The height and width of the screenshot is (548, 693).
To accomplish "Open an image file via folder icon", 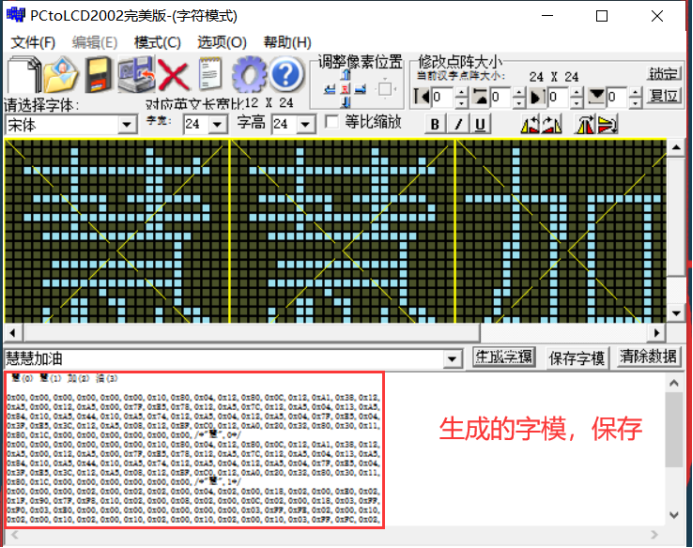I will (x=61, y=74).
